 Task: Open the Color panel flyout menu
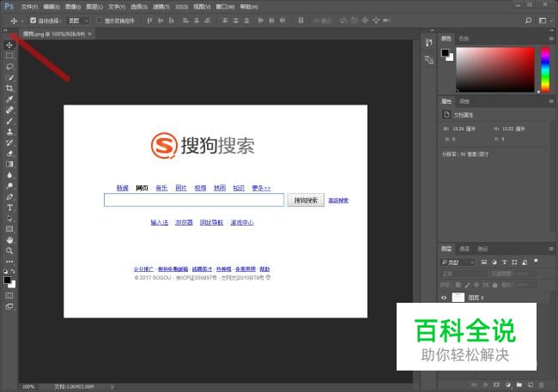(551, 39)
